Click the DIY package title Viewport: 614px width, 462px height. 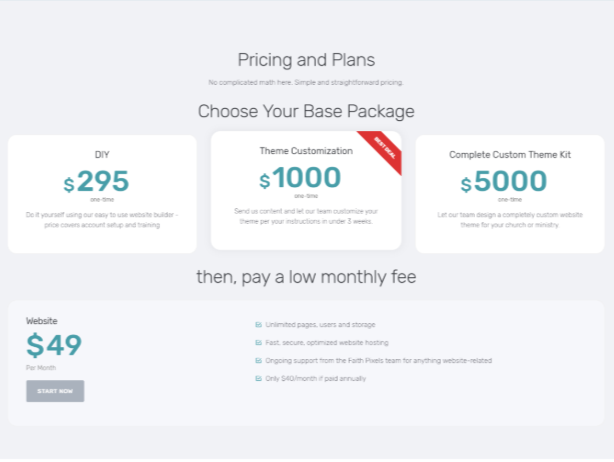[102, 155]
